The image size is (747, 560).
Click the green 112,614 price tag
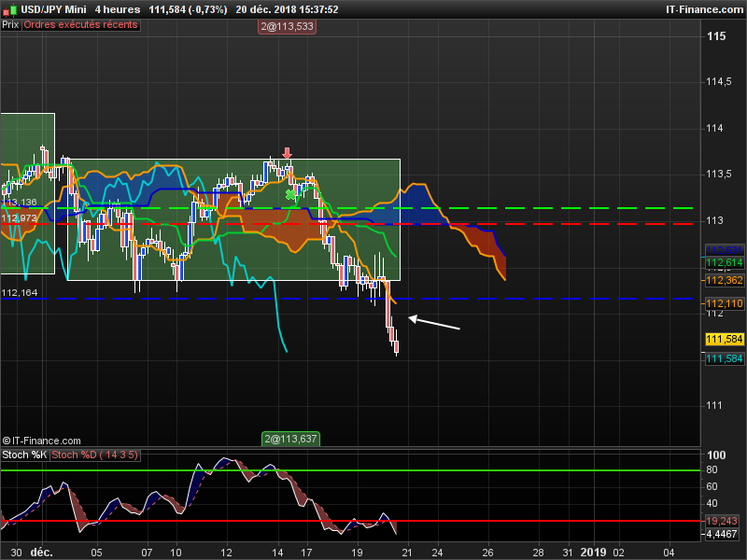(x=725, y=262)
